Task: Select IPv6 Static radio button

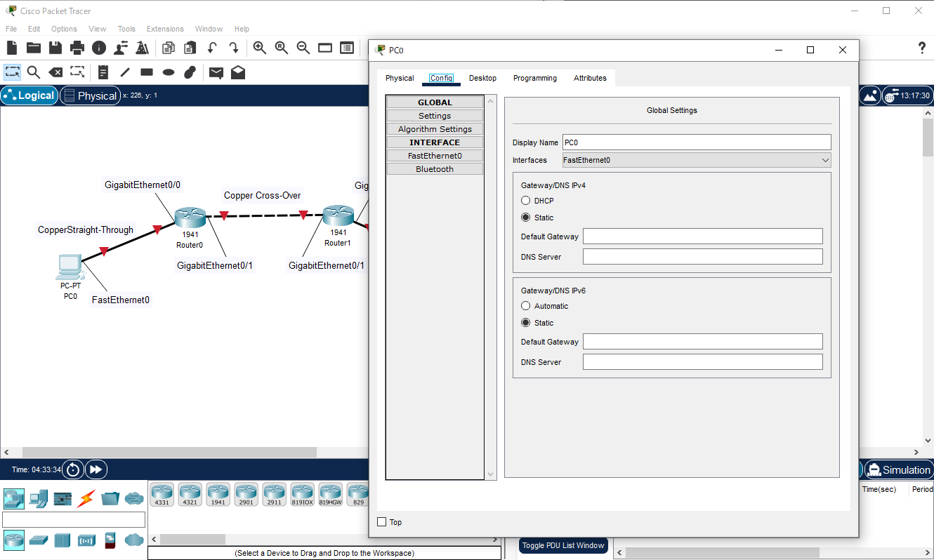Action: point(525,323)
